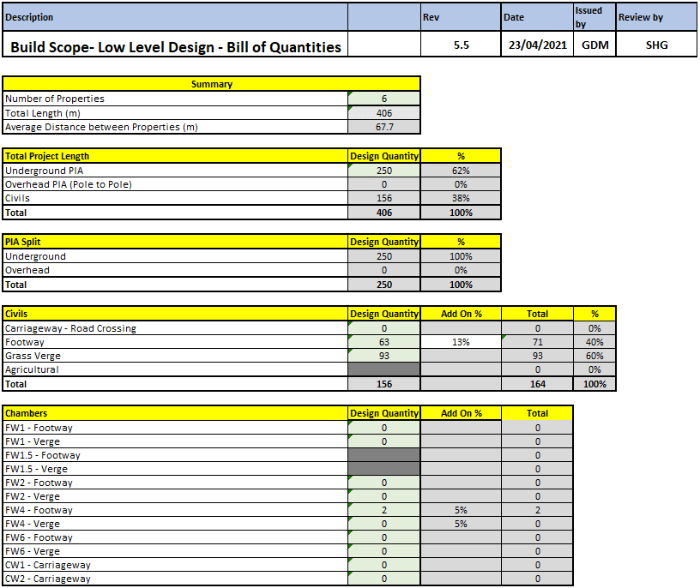Click the Footway total value 71
This screenshot has height=588, width=700.
click(x=537, y=342)
